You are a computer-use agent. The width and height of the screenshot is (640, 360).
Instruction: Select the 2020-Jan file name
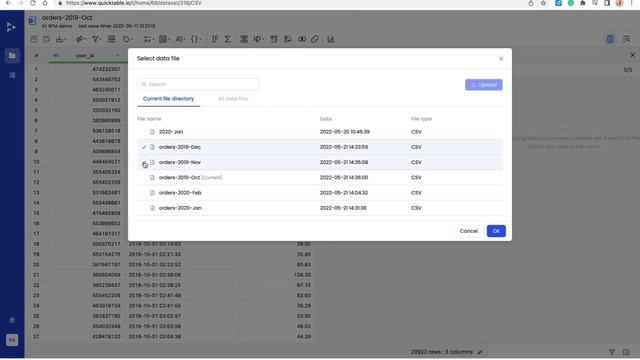coord(171,132)
